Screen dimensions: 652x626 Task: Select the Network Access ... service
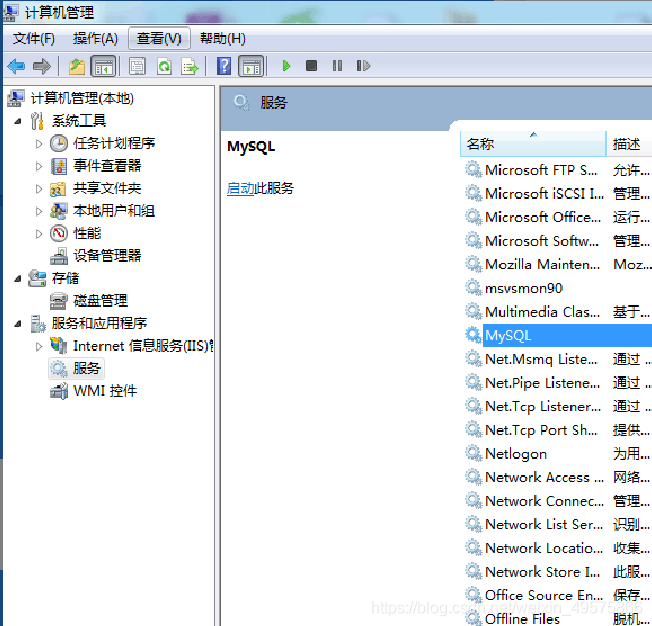click(x=544, y=477)
